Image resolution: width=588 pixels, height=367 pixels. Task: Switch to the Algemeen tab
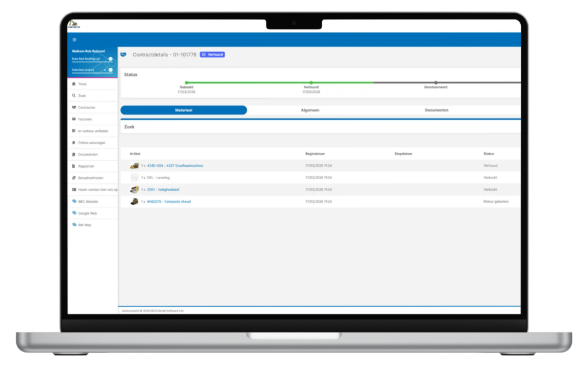point(310,110)
